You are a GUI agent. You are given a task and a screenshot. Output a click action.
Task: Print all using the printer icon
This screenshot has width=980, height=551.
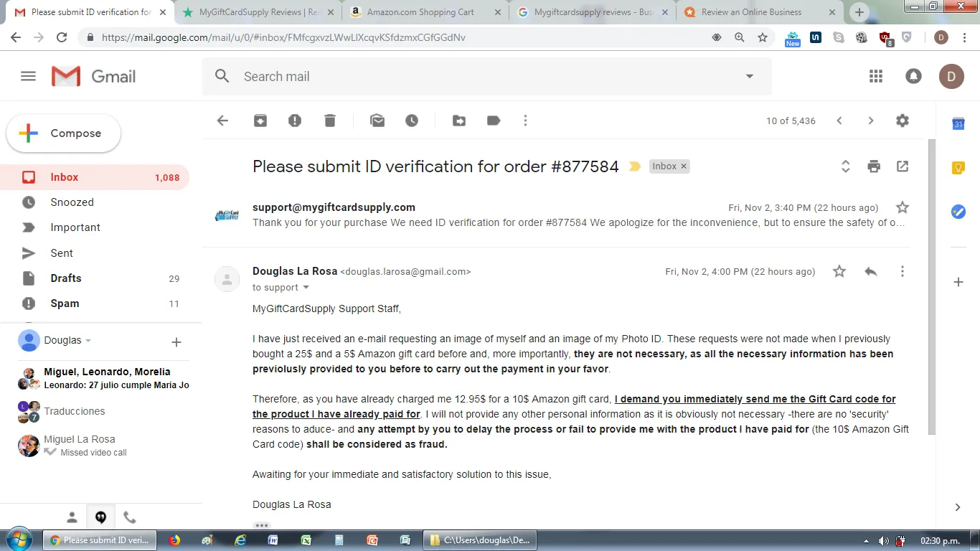pyautogui.click(x=874, y=166)
